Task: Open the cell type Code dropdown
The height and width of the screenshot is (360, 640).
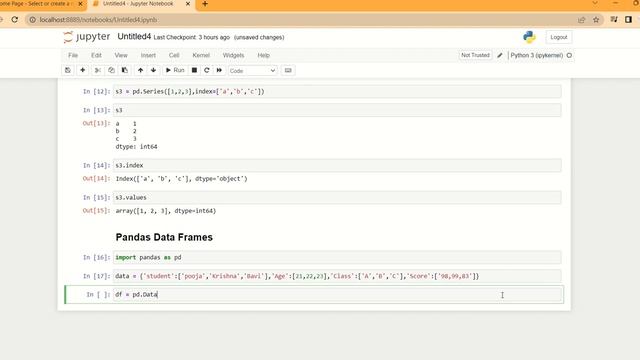Action: (252, 71)
